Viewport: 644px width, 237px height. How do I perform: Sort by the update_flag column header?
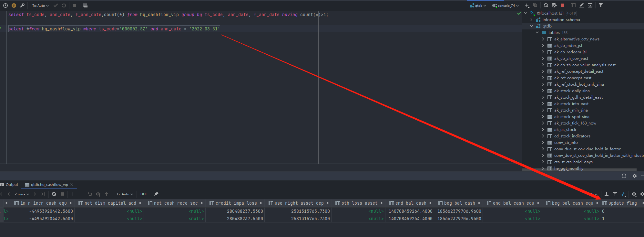[622, 203]
